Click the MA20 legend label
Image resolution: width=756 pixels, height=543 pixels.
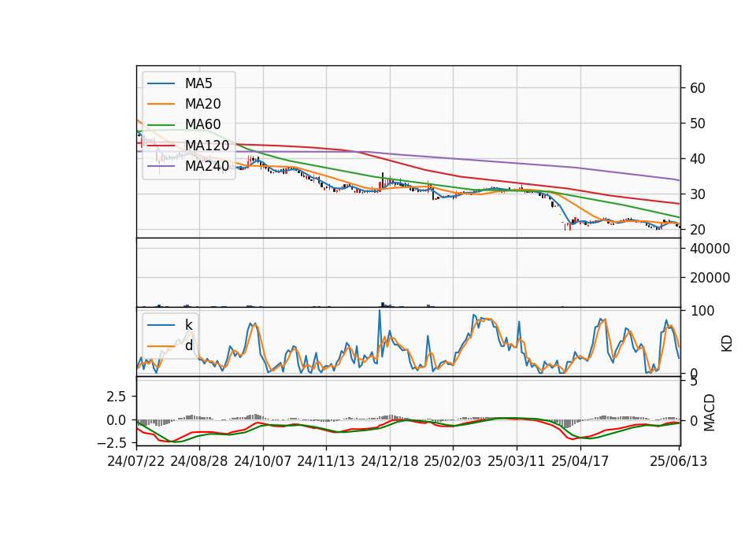[202, 104]
